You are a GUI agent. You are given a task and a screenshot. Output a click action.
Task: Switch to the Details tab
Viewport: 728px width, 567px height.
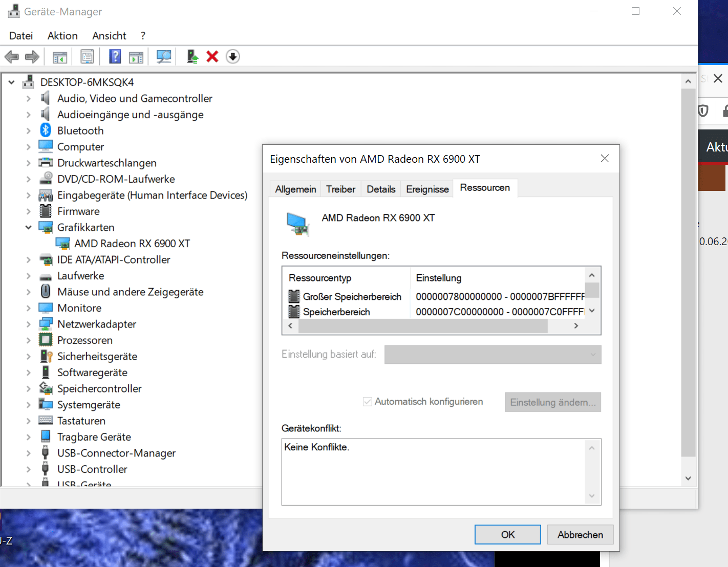(381, 189)
